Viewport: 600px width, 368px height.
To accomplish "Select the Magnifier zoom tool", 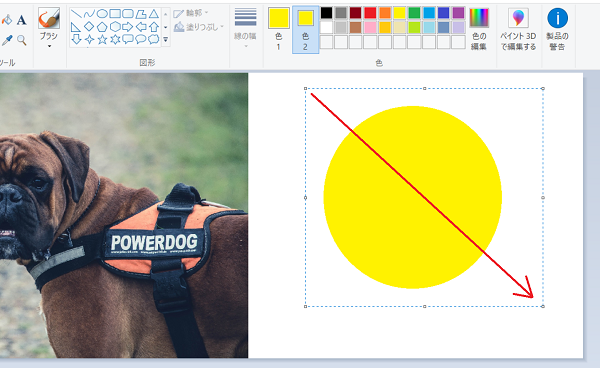I will (22, 40).
